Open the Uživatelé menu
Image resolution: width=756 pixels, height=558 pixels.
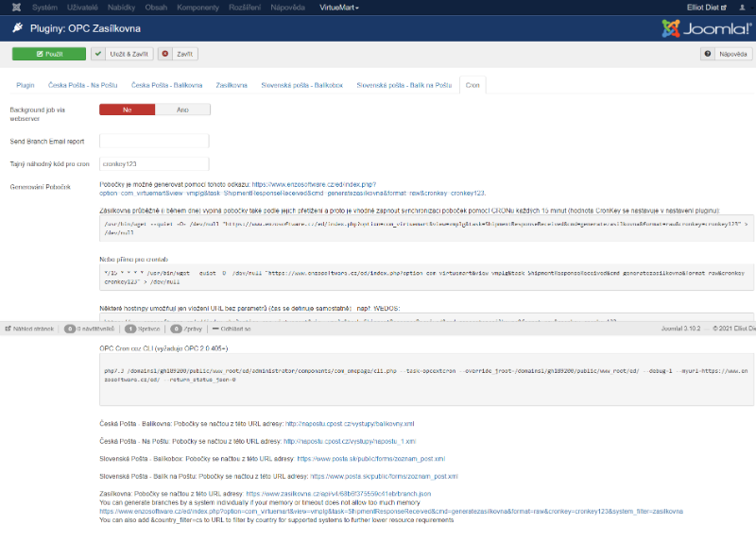click(82, 8)
